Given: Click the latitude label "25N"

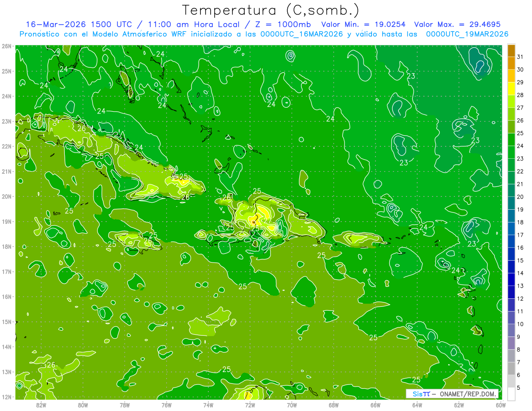Looking at the screenshot, I should pos(7,71).
